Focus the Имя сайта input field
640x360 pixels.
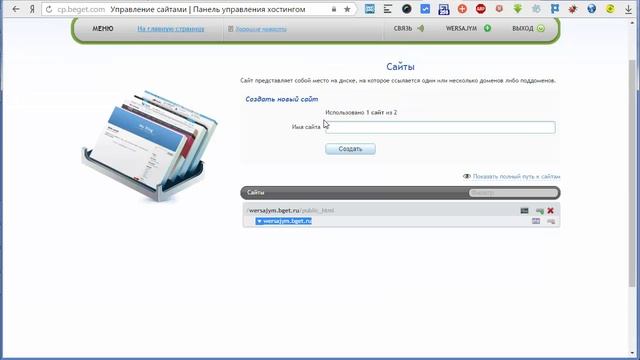click(x=440, y=127)
